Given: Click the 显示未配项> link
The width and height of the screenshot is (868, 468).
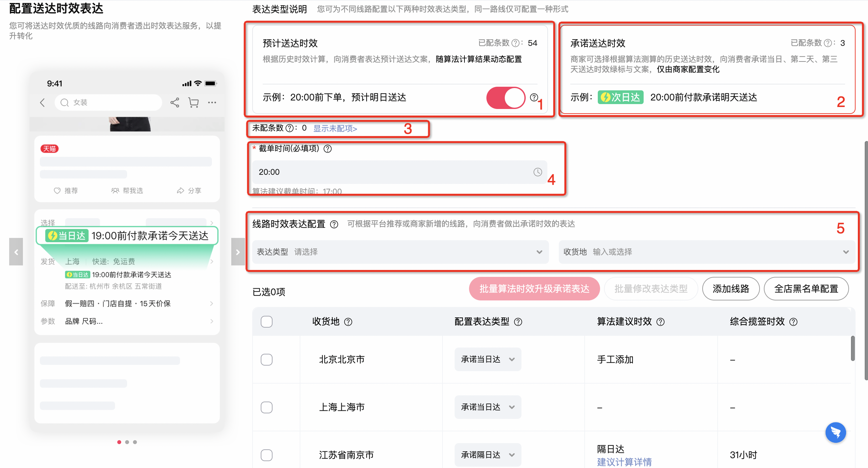Looking at the screenshot, I should pos(335,129).
